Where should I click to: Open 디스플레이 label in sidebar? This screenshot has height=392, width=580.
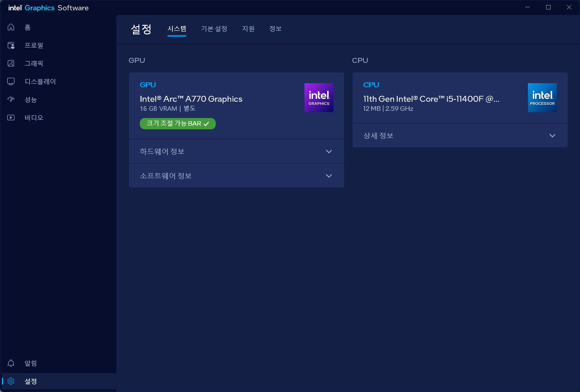[40, 81]
